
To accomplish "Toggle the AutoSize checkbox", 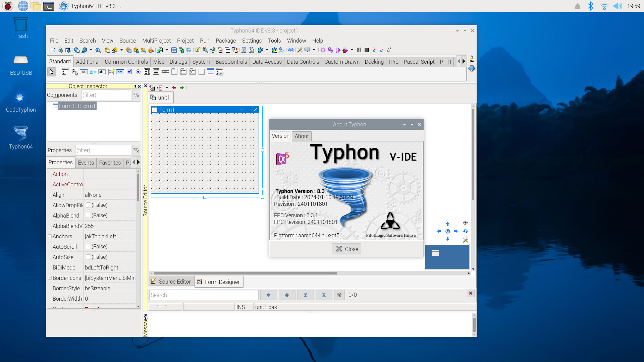I will coord(88,257).
